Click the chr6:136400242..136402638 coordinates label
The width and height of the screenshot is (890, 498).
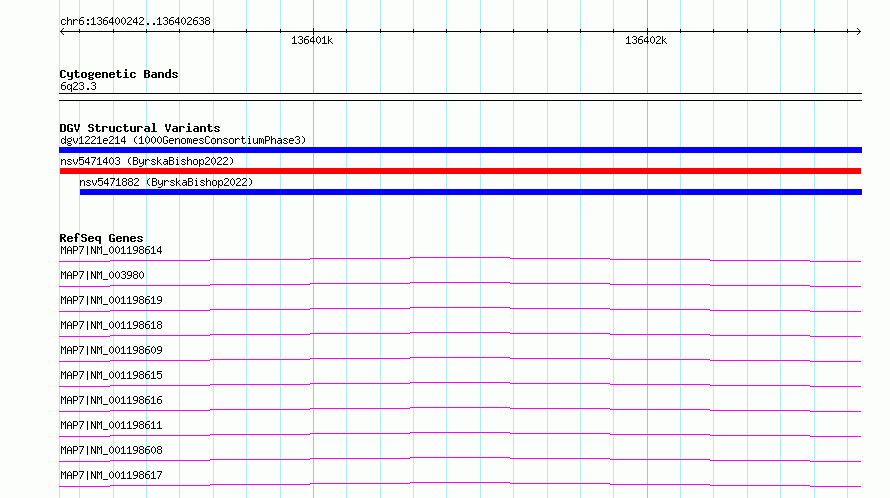[135, 21]
